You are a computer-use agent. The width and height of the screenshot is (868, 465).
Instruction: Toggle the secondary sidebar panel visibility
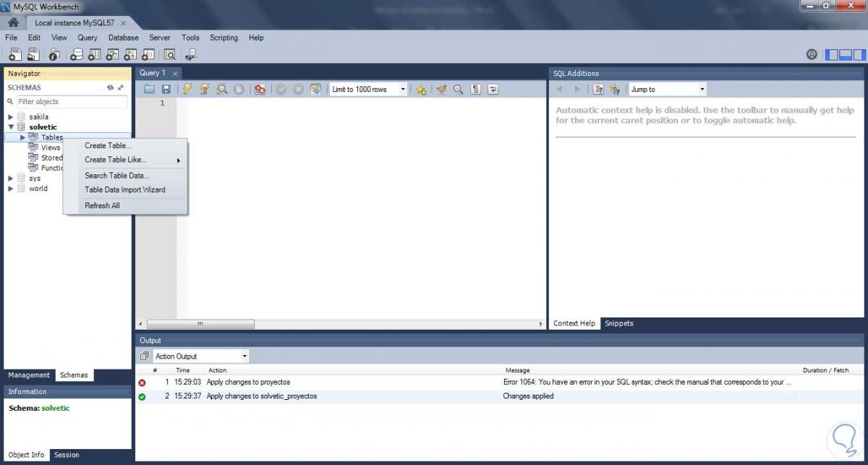(x=859, y=54)
